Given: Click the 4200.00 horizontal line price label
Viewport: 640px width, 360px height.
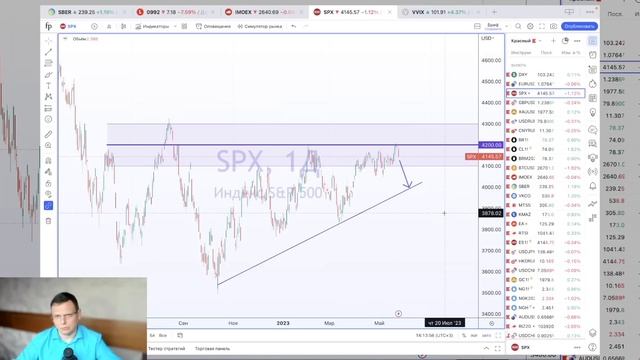Looking at the screenshot, I should [x=491, y=145].
